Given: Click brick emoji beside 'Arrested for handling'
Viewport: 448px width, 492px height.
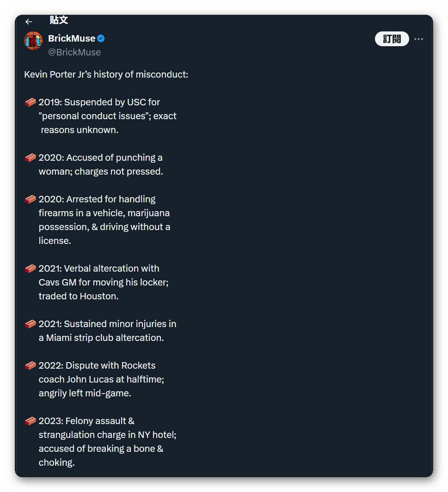Looking at the screenshot, I should pos(31,199).
